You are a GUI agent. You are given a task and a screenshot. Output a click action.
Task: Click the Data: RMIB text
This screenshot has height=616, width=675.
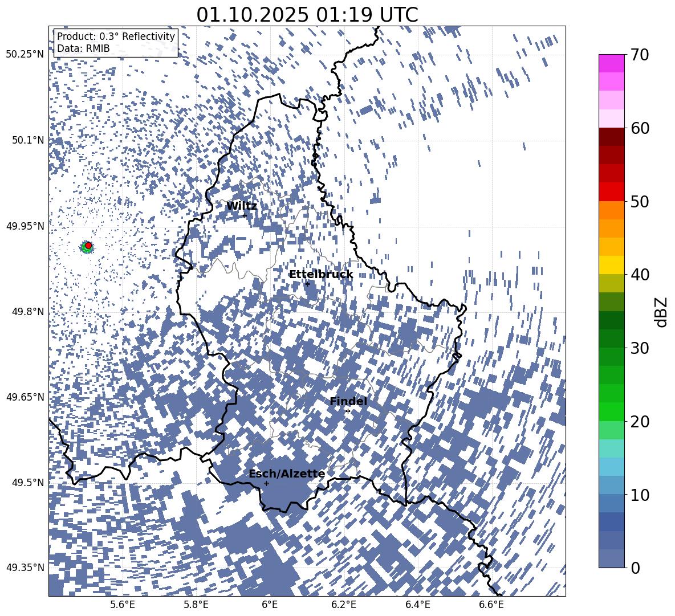83,48
